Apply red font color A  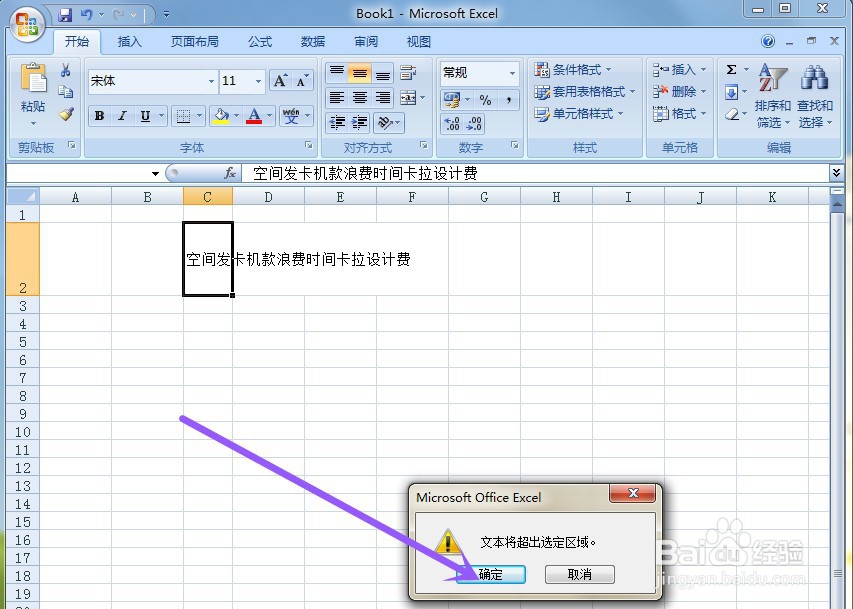click(x=254, y=115)
